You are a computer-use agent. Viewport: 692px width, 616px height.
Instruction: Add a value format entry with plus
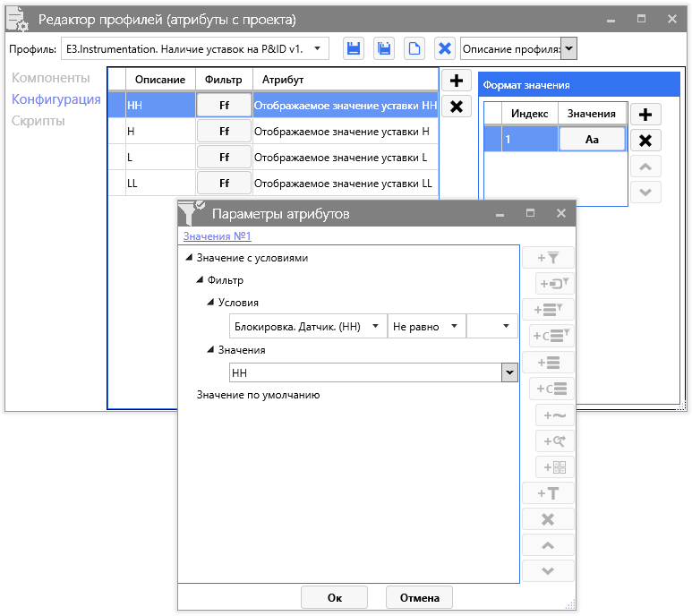pos(645,114)
